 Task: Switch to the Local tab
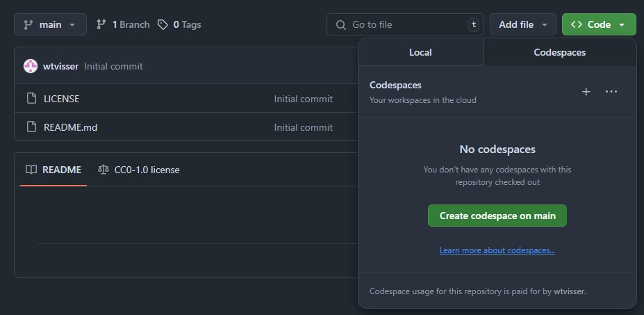[420, 52]
